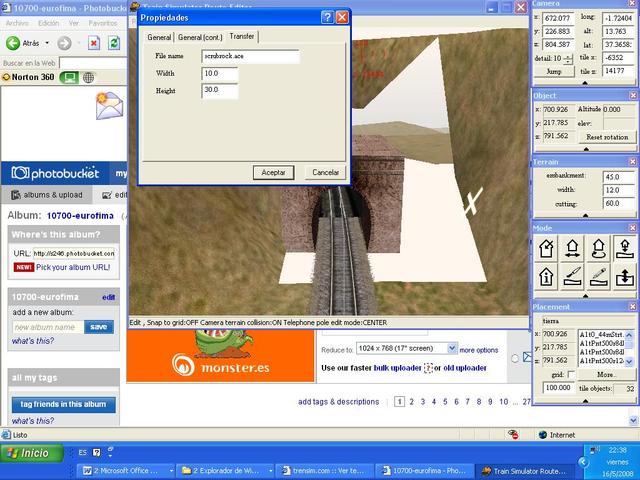Open the Inicio start menu

coord(28,453)
